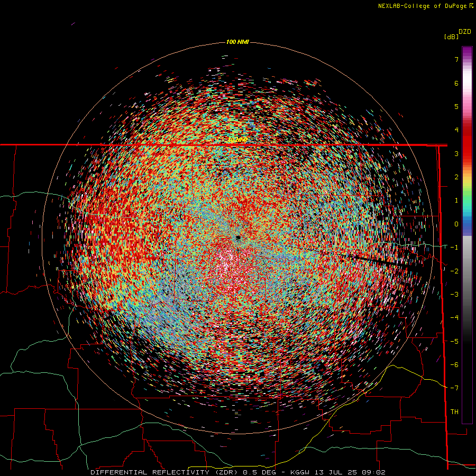Click the KGGW station identifier in caption
Screen dimensions: 476x476
click(x=300, y=472)
